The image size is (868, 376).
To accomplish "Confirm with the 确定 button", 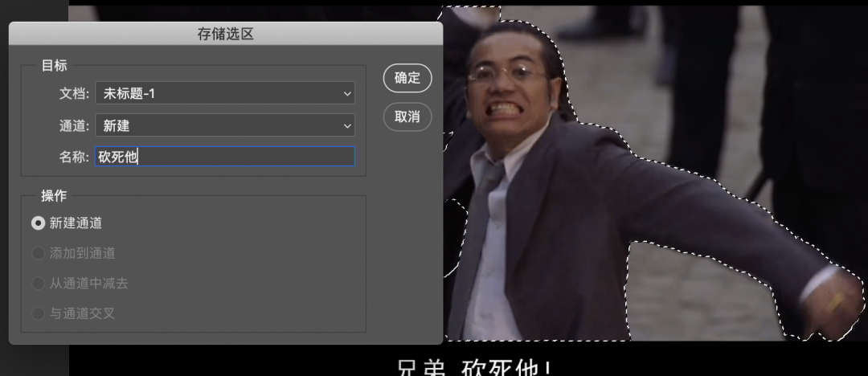I will [407, 78].
